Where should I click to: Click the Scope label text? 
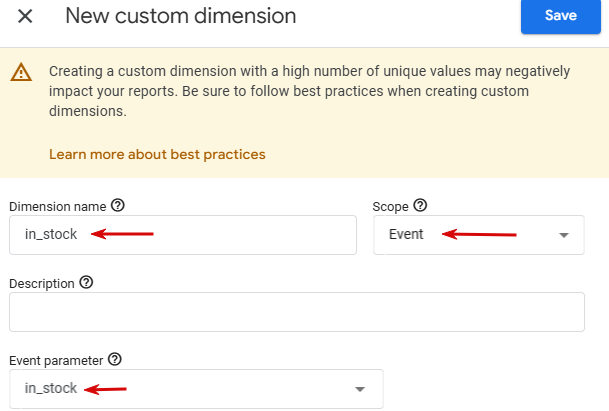point(390,206)
